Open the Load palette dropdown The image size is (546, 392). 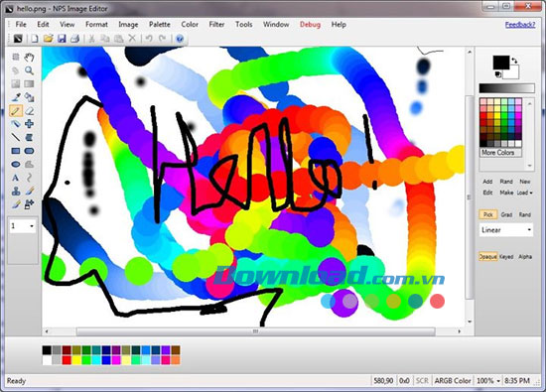[x=525, y=193]
